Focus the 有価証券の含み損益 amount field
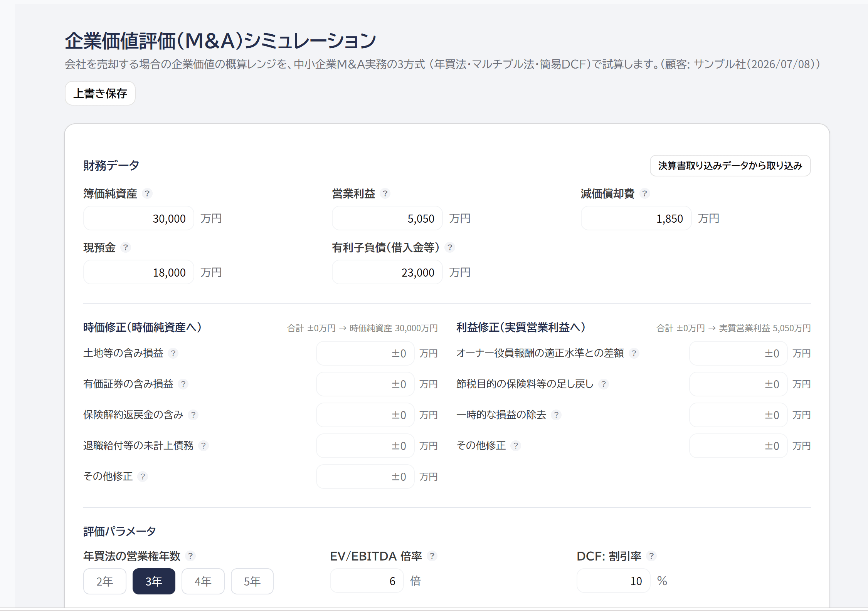Image resolution: width=868 pixels, height=611 pixels. coord(365,384)
